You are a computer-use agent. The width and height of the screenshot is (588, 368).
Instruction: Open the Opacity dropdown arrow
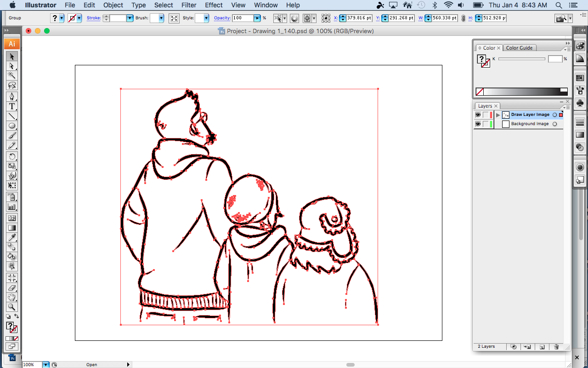point(257,18)
